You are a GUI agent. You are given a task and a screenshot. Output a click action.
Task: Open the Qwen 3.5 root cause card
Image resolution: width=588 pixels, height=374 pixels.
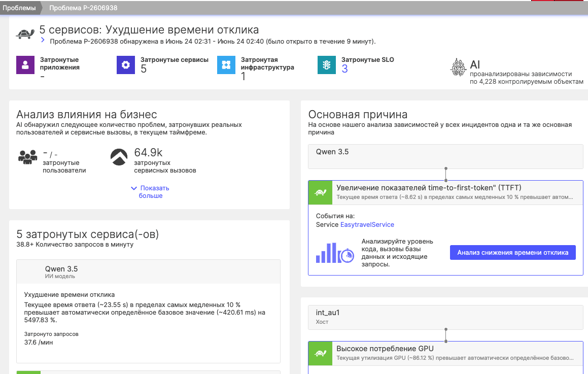pyautogui.click(x=445, y=156)
